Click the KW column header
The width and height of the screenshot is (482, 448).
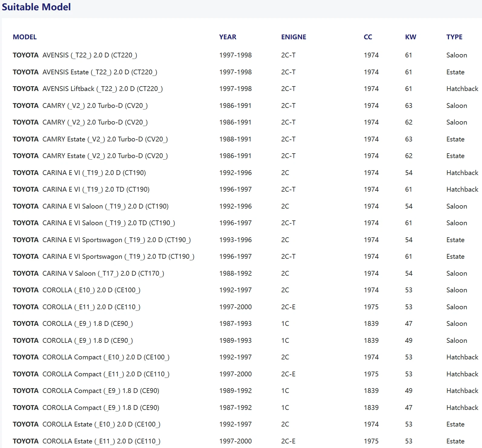[411, 37]
